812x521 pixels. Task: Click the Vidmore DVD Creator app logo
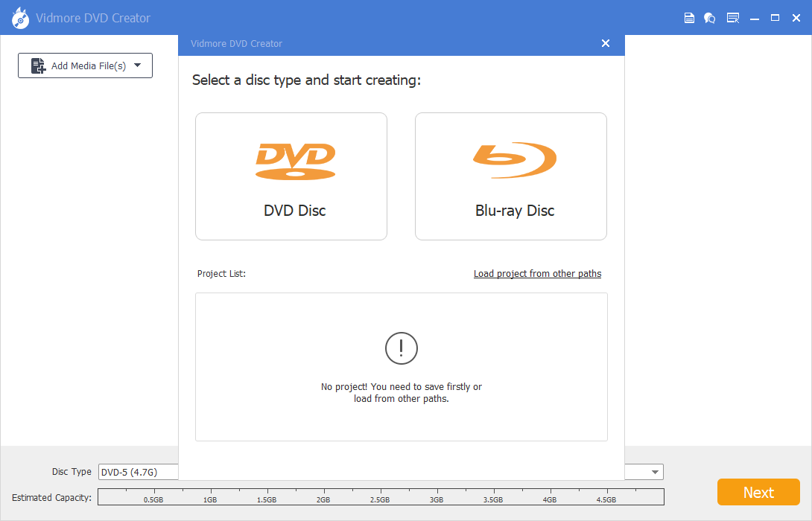click(x=20, y=18)
